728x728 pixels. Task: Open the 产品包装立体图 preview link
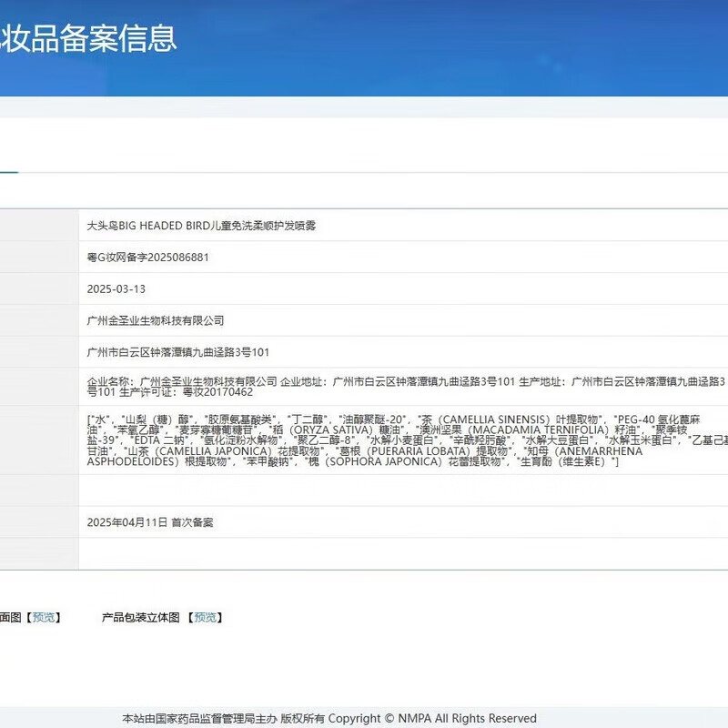point(206,617)
